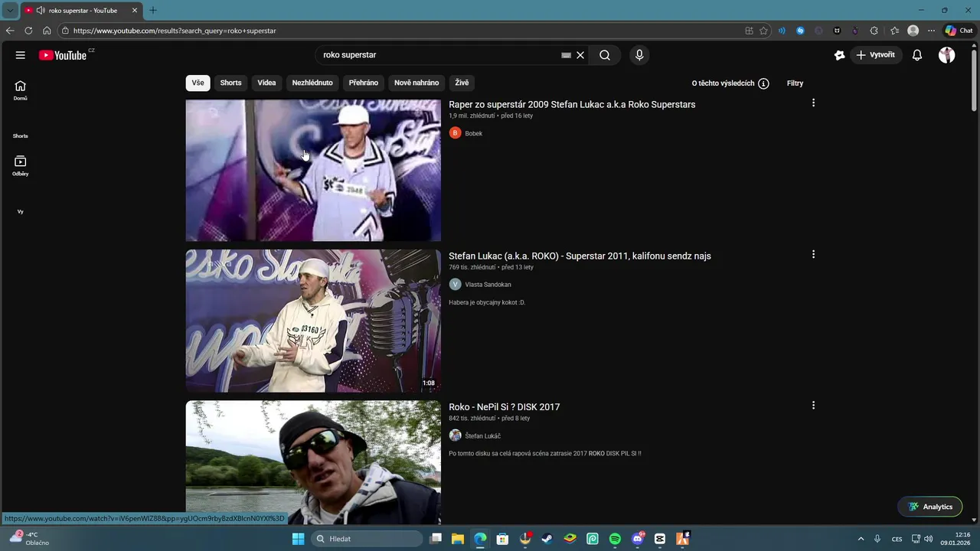The height and width of the screenshot is (551, 980).
Task: Click the info icon beside O těchto výsledcích
Action: coord(763,83)
